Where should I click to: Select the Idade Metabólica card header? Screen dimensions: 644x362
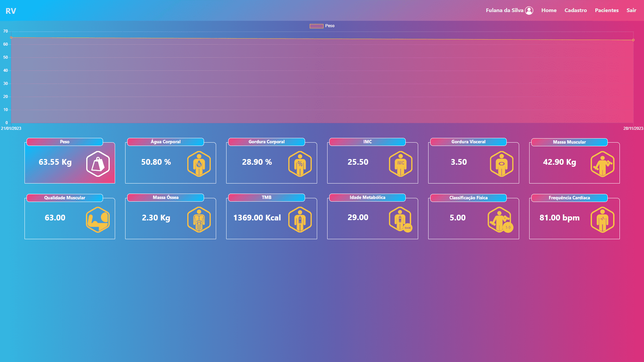point(367,198)
